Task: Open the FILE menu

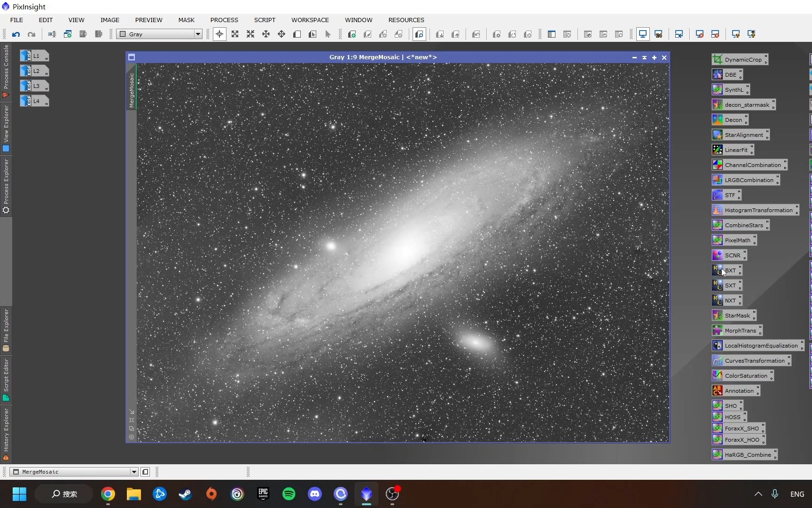Action: (17, 20)
